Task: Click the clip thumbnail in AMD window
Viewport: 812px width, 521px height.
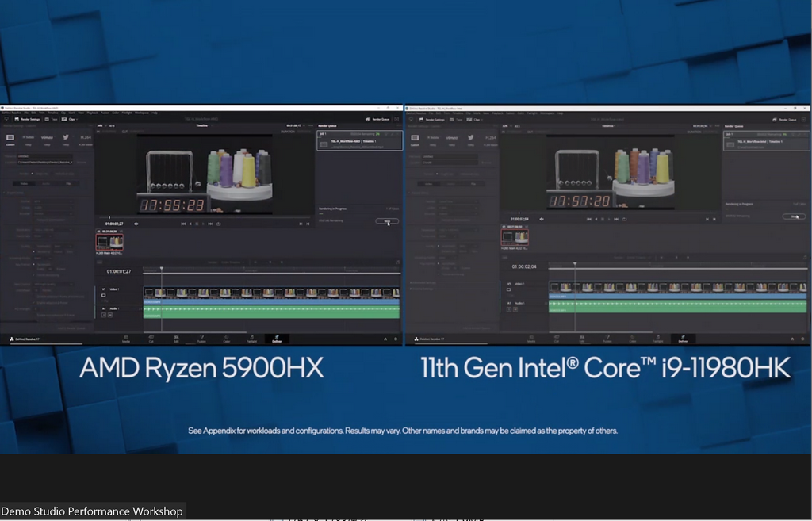Action: pyautogui.click(x=109, y=242)
